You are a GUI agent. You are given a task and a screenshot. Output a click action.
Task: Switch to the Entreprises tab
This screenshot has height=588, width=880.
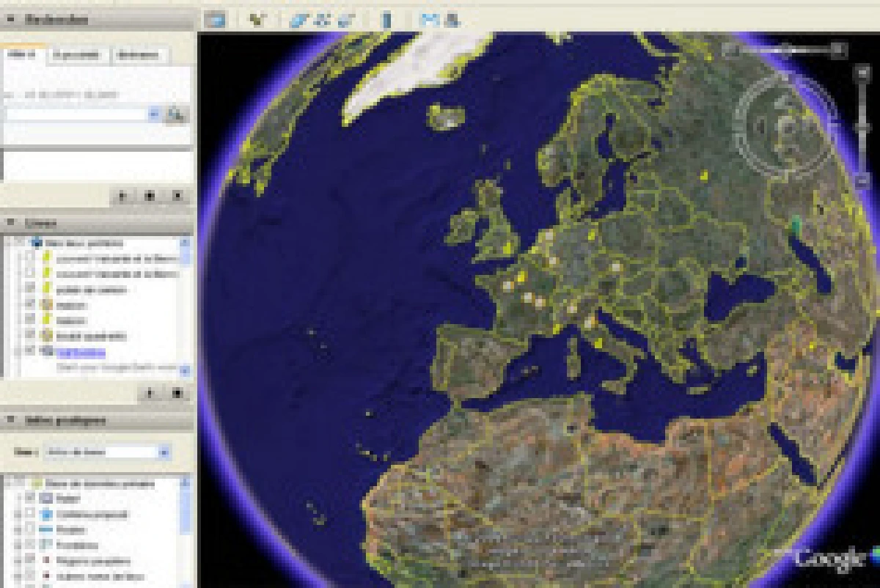click(79, 55)
